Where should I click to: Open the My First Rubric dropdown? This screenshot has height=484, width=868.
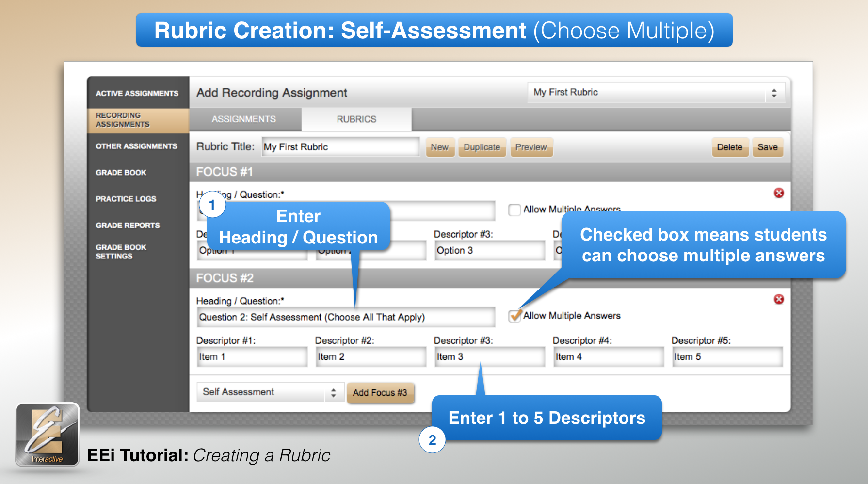(x=656, y=92)
